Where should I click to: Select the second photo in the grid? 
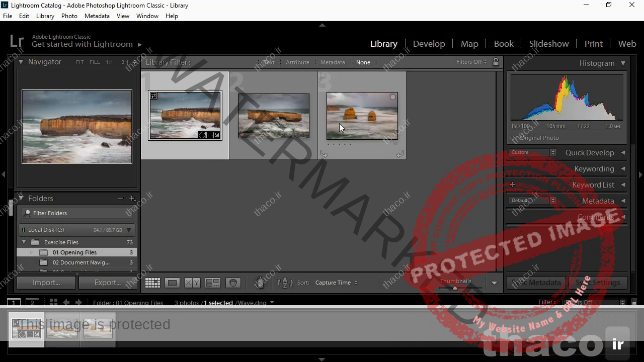pos(273,116)
